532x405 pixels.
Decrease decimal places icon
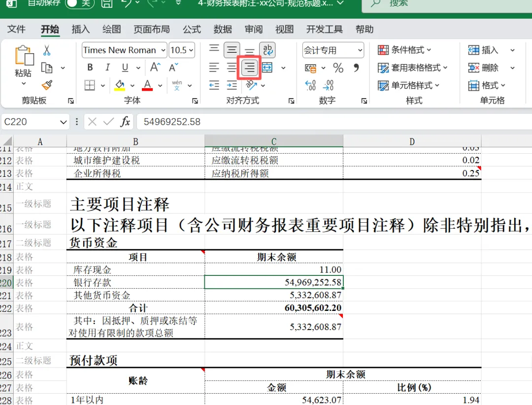click(x=329, y=85)
